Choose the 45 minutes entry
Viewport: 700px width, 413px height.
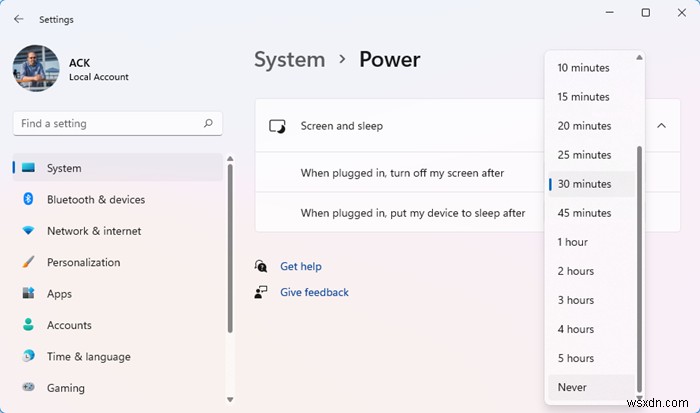584,213
